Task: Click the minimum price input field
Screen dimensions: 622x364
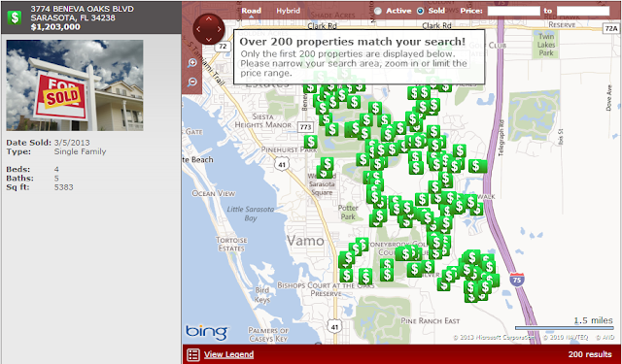Action: [x=514, y=11]
